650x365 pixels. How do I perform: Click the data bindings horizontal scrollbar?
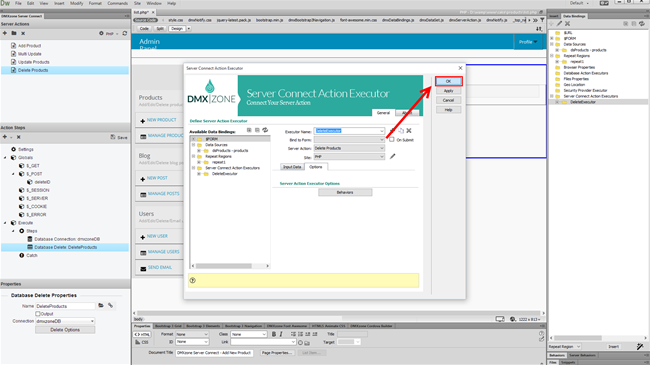pos(224,266)
